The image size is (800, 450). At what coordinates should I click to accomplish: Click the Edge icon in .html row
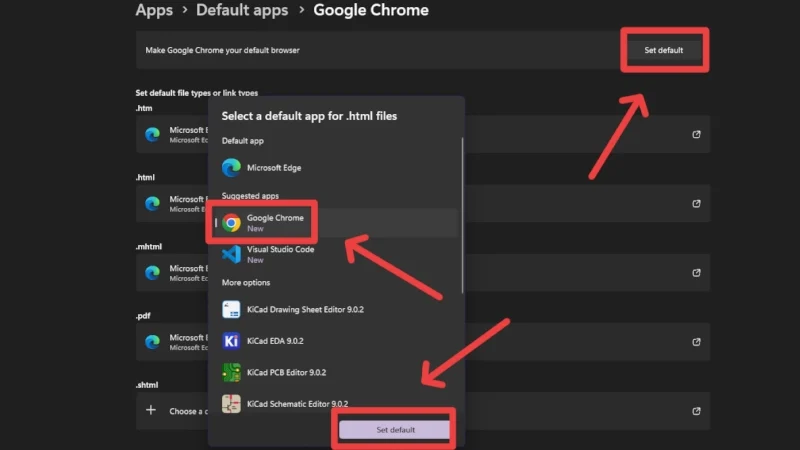[x=152, y=204]
